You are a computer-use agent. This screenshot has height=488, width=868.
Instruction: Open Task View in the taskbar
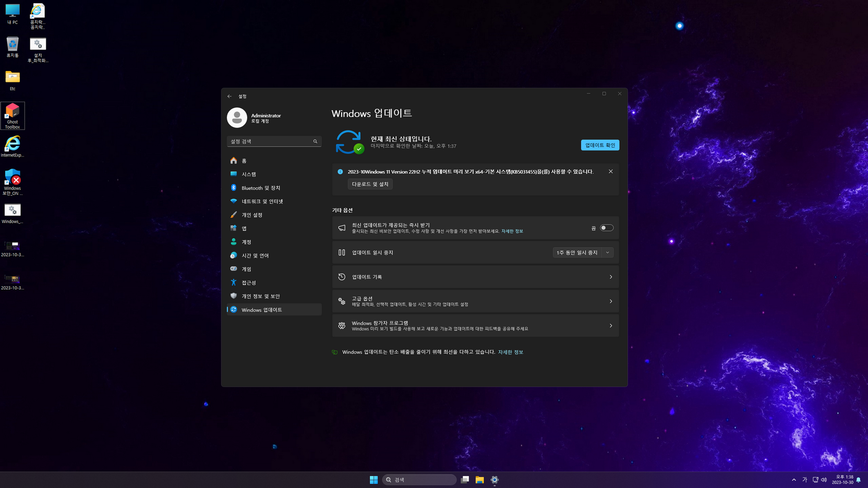click(x=465, y=480)
